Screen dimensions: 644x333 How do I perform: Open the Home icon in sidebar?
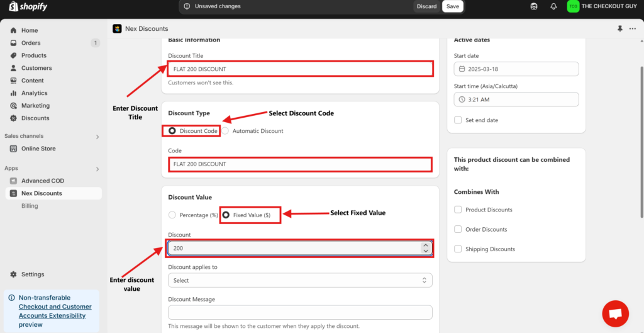pyautogui.click(x=14, y=30)
